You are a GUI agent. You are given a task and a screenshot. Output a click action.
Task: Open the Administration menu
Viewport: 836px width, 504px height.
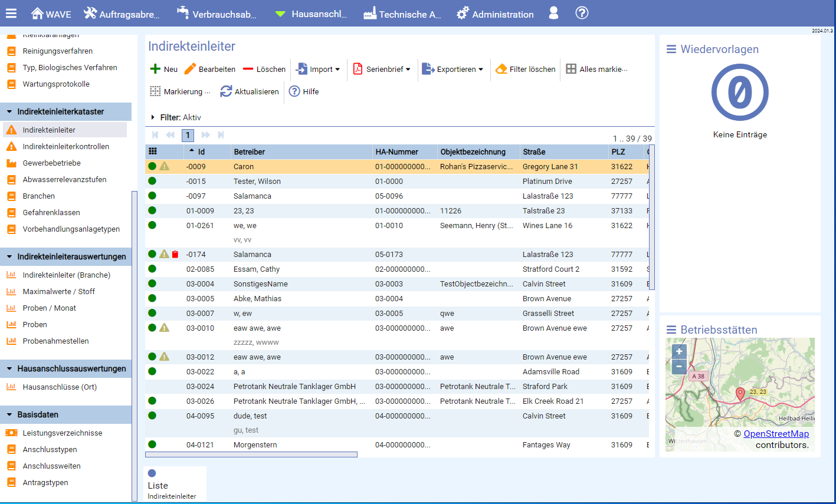click(495, 13)
